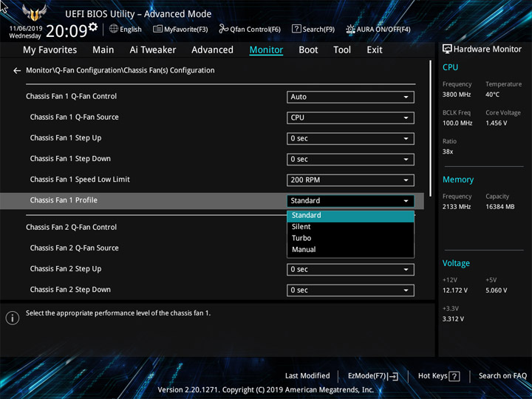Click the EzMode switch arrow icon
532x399 pixels.
pyautogui.click(x=392, y=376)
